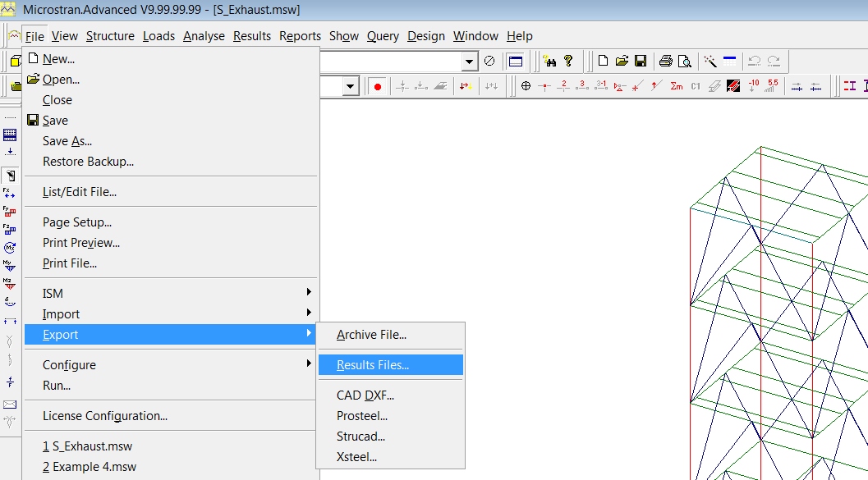Open the Analyse menu
Viewport: 868px width, 480px height.
coord(203,36)
